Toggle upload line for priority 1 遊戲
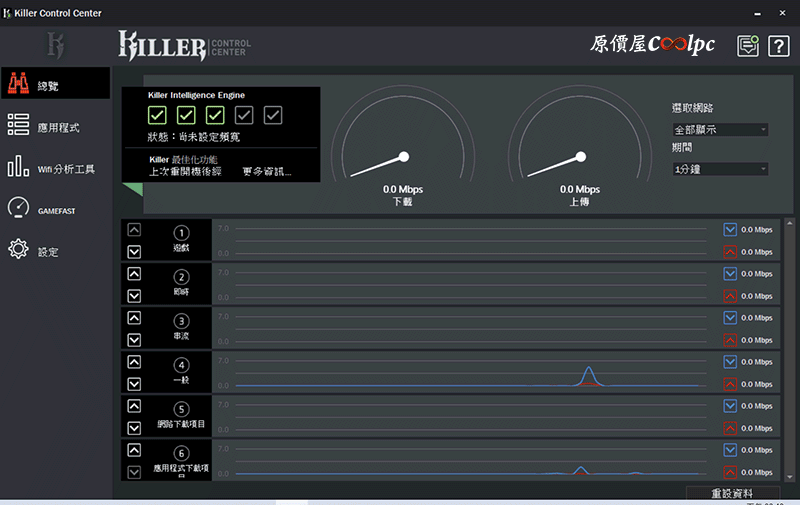The width and height of the screenshot is (800, 505). [x=730, y=252]
